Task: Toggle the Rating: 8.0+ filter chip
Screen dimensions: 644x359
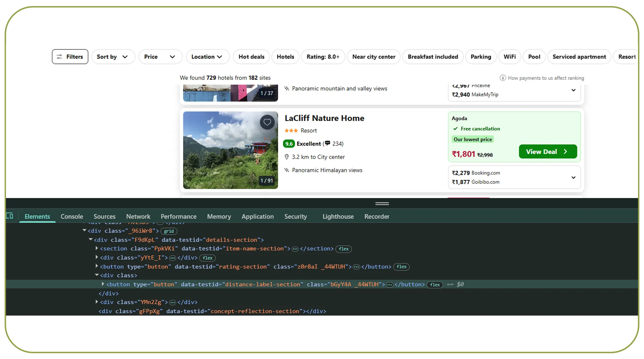Action: pos(323,57)
